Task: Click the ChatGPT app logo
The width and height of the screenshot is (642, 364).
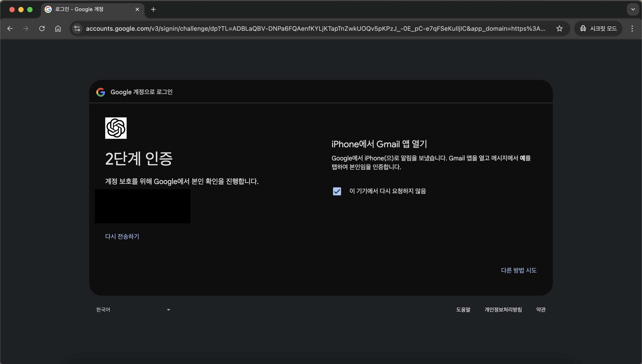Action: pyautogui.click(x=116, y=128)
